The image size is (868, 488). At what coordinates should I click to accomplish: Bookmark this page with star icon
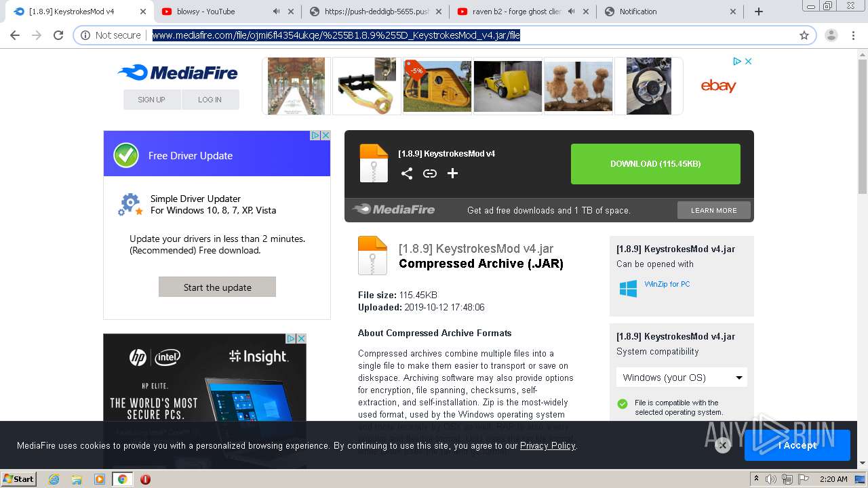point(804,35)
